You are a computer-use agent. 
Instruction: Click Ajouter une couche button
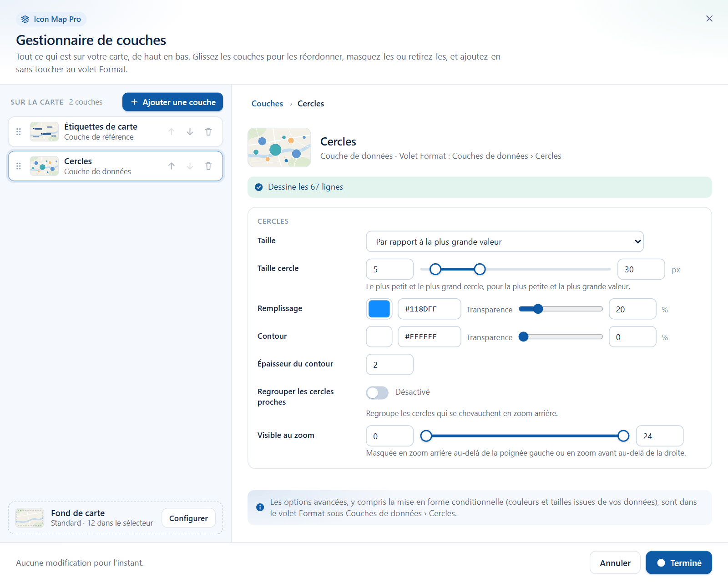tap(172, 102)
